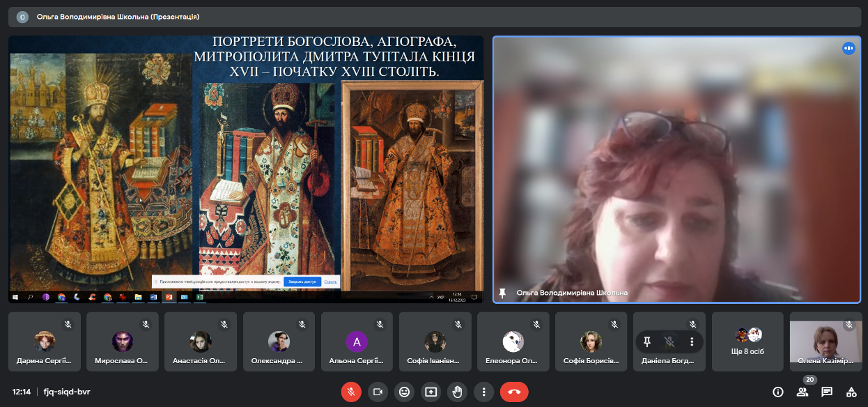Select Альона's participant tile with purple avatar

tap(357, 341)
